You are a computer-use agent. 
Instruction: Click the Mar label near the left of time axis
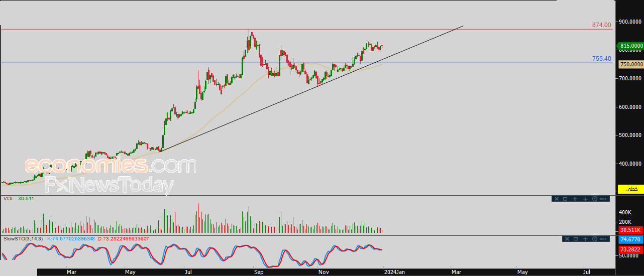coord(71,272)
